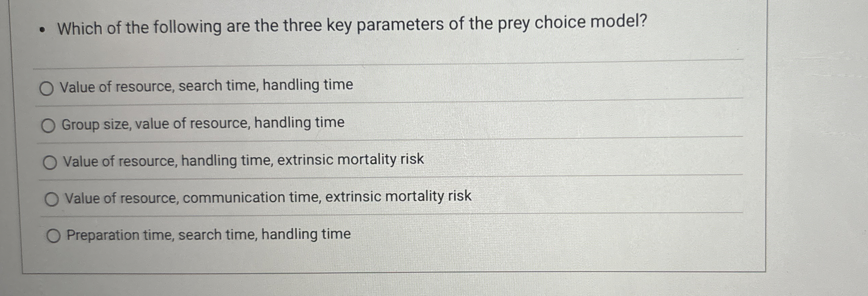Screen dimensions: 868x296
Task: Click the 'Preparation time, search time, handling time' label
Action: click(x=209, y=234)
